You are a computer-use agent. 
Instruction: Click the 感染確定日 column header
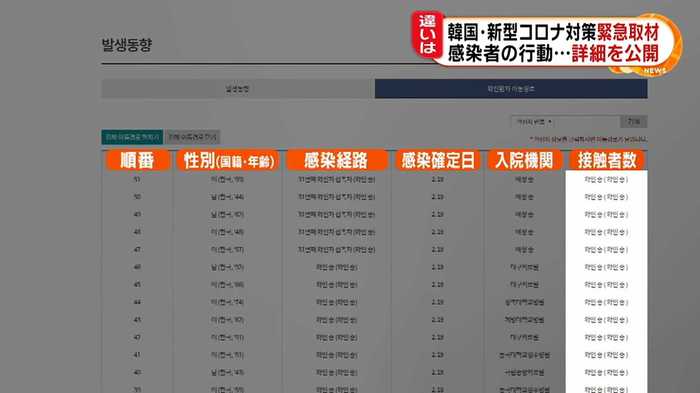(438, 160)
